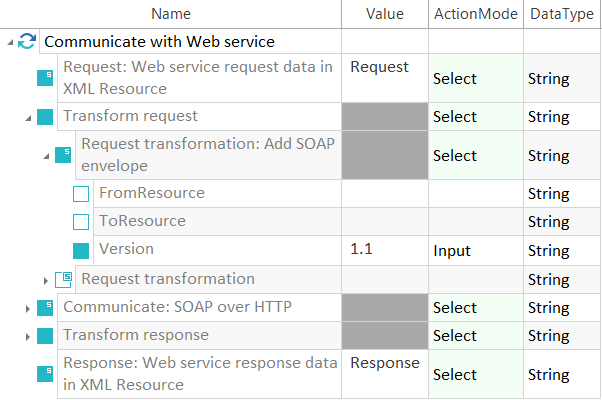This screenshot has width=602, height=400.
Task: Click the ActionMode column header
Action: [x=476, y=14]
